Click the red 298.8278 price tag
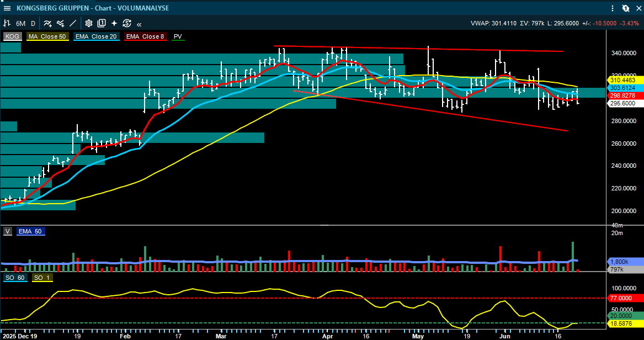Viewport: 644px width, 340px height. click(625, 95)
